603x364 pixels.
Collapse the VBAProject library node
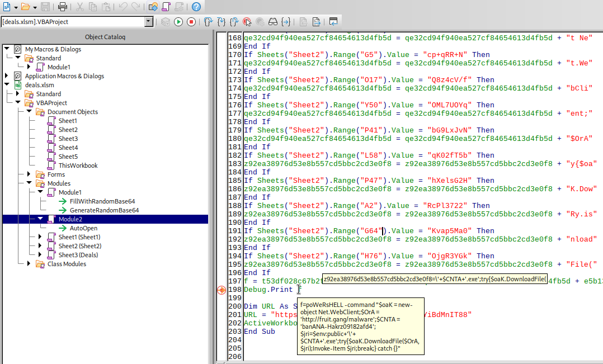tap(18, 102)
